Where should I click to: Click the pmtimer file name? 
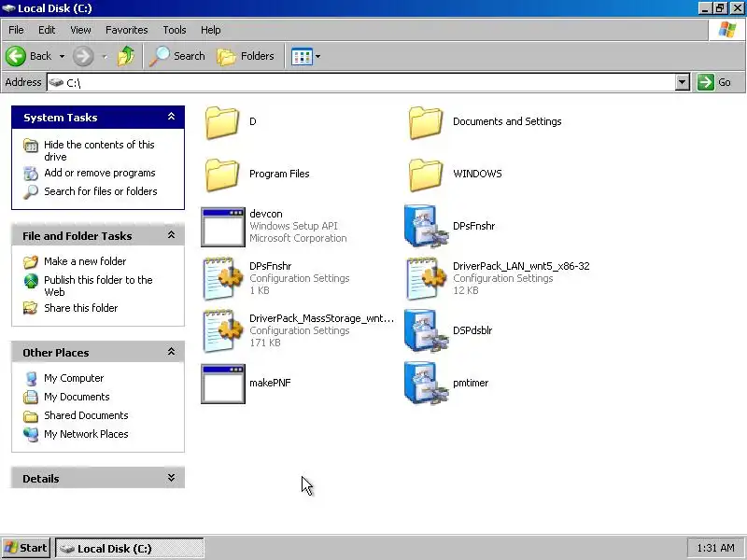tap(471, 383)
